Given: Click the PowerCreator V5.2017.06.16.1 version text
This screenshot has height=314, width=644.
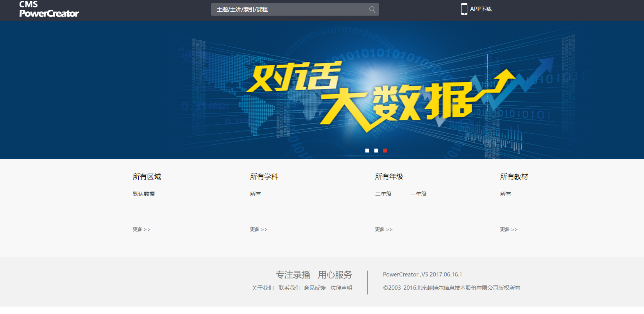Looking at the screenshot, I should click(x=422, y=275).
